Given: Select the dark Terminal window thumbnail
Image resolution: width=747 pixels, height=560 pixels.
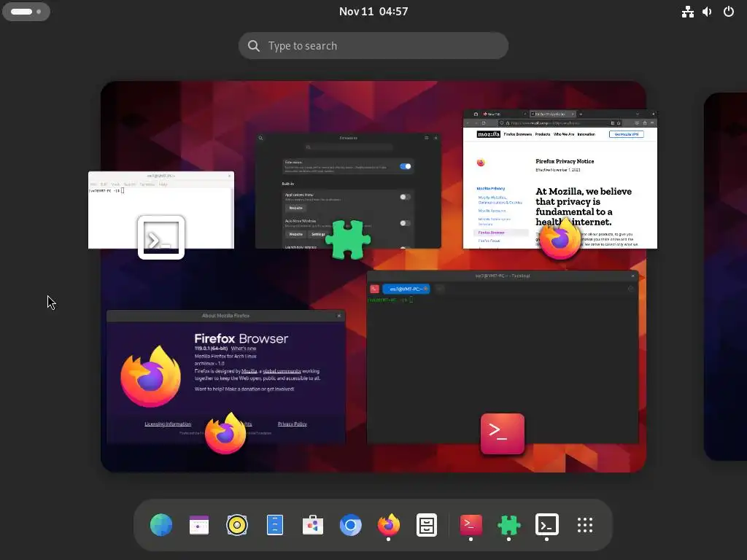Looking at the screenshot, I should [503, 357].
